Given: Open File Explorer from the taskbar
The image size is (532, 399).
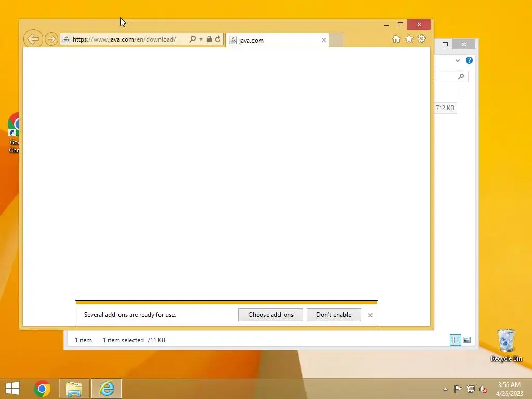Looking at the screenshot, I should [x=74, y=389].
